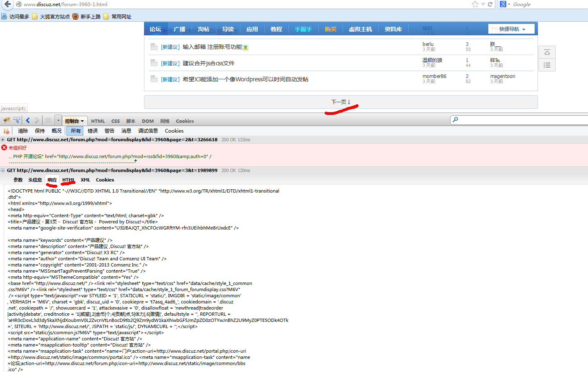Viewport: 588px width, 372px height.
Task: Click the 下一页 load-next-page bar
Action: click(x=341, y=102)
